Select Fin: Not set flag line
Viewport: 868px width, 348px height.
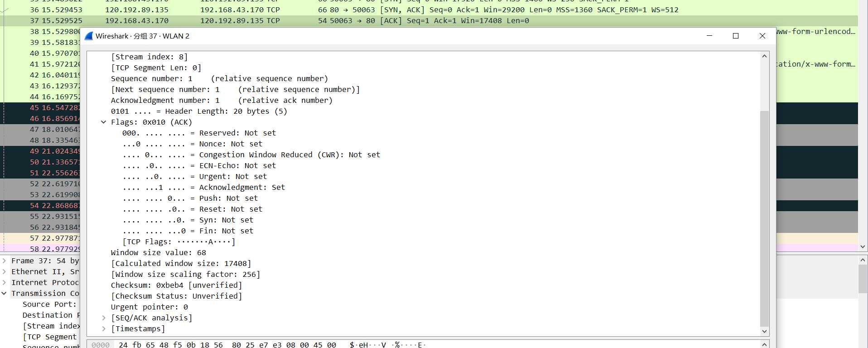(188, 231)
